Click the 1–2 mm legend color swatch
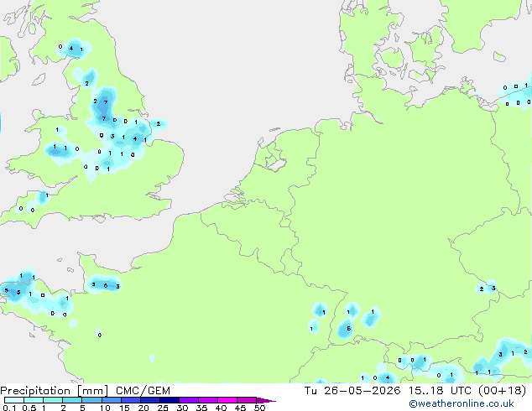 coord(53,400)
